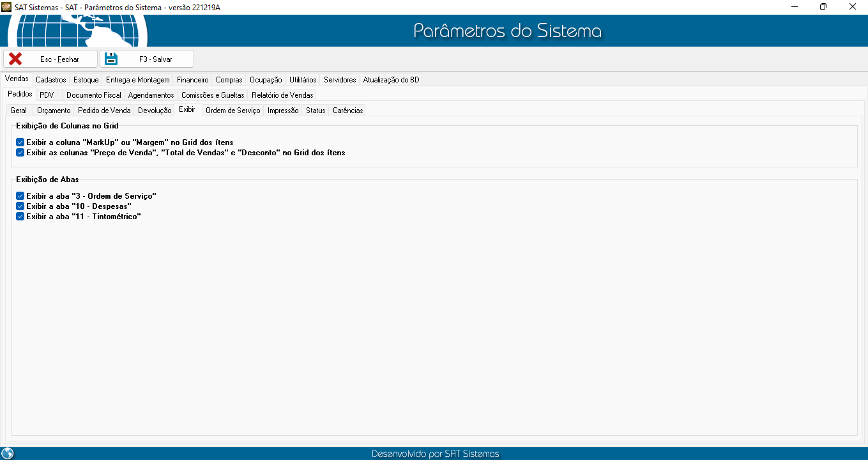
Task: Switch to the Carências tab
Action: [x=347, y=111]
